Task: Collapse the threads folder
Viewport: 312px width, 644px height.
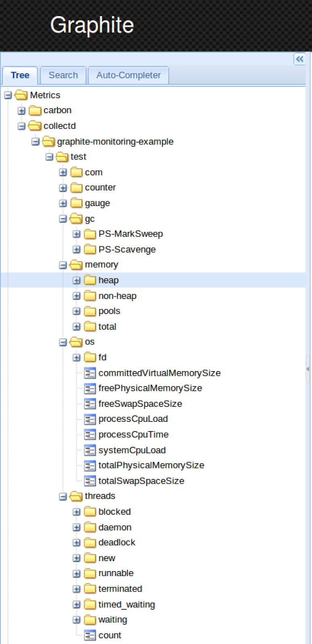Action: tap(63, 497)
